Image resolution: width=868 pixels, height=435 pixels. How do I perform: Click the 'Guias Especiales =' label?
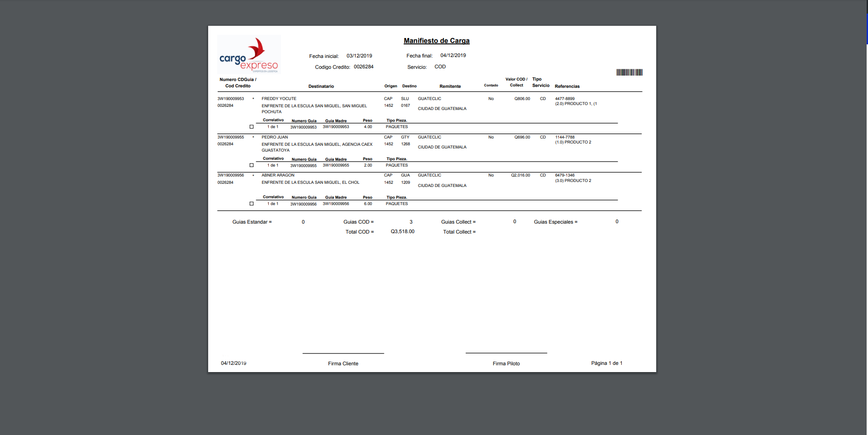556,222
